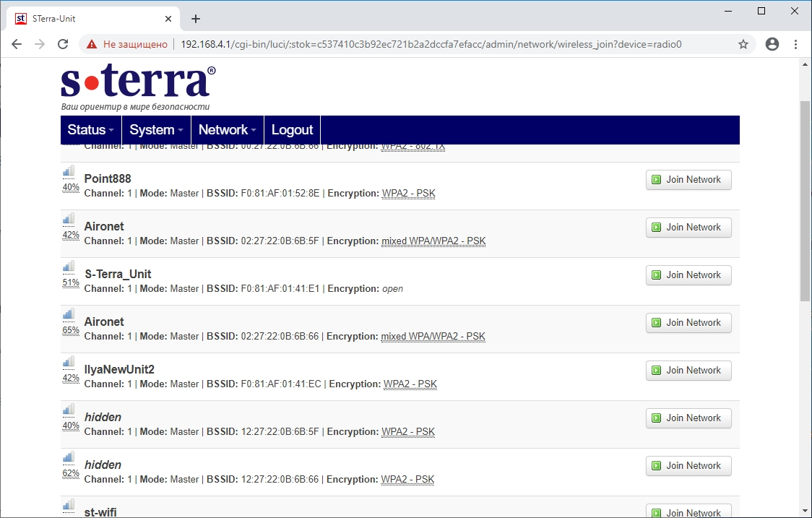Click the 62% signal value for hidden network

71,473
